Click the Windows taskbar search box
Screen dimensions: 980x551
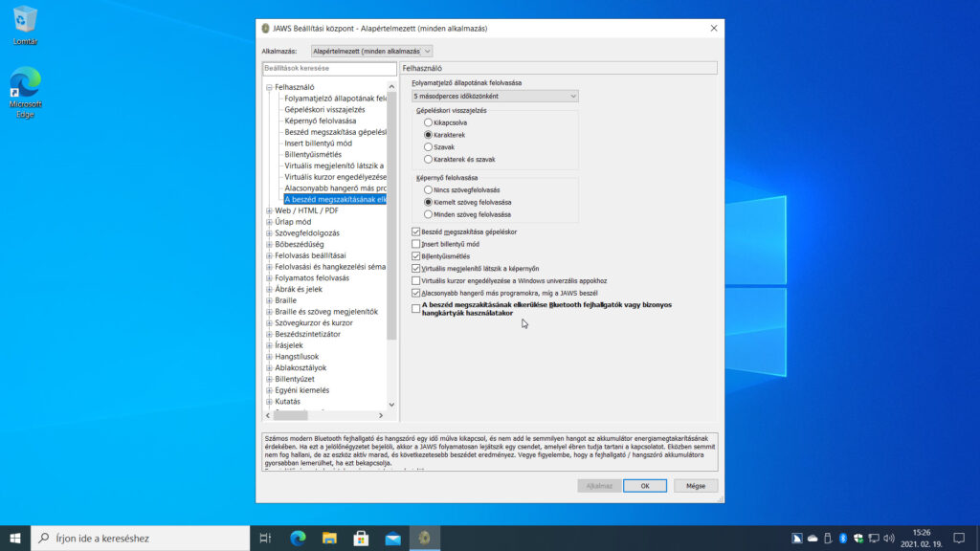[141, 538]
